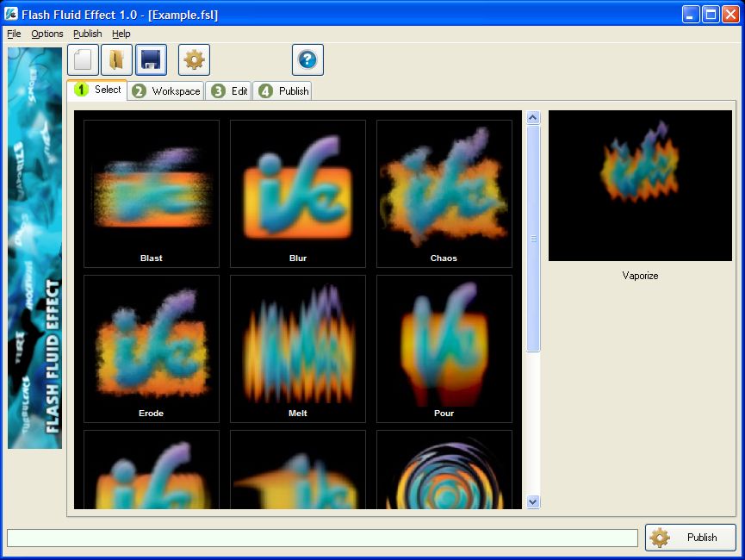
Task: Open settings via the gear toolbar icon
Action: point(194,60)
